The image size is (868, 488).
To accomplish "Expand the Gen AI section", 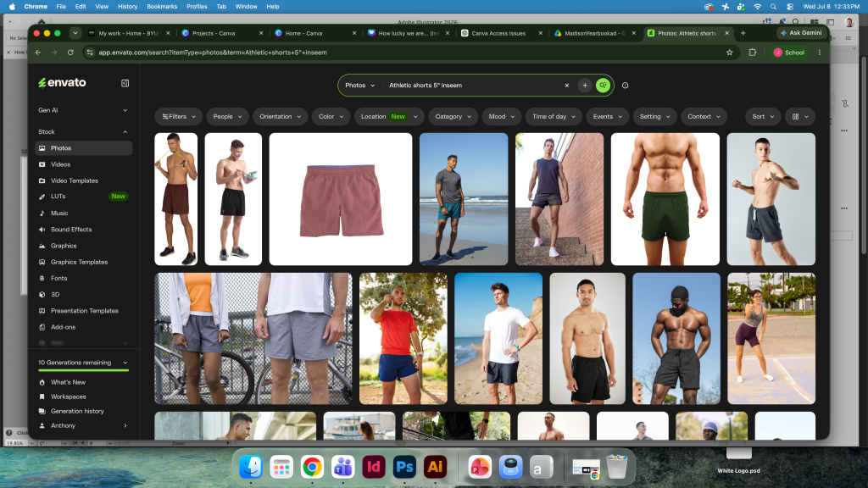I will 125,110.
